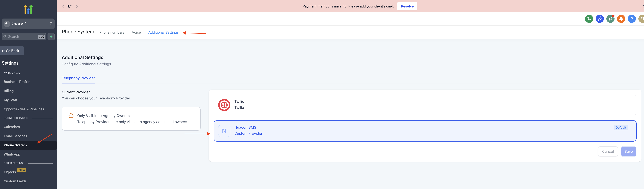Open the megaphone announcements icon
Image resolution: width=644 pixels, height=189 pixels.
[610, 19]
